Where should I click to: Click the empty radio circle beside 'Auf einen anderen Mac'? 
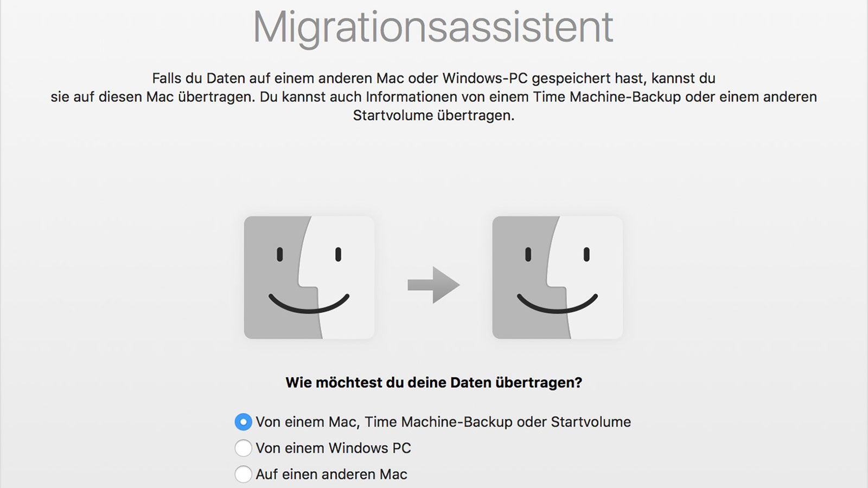click(243, 474)
